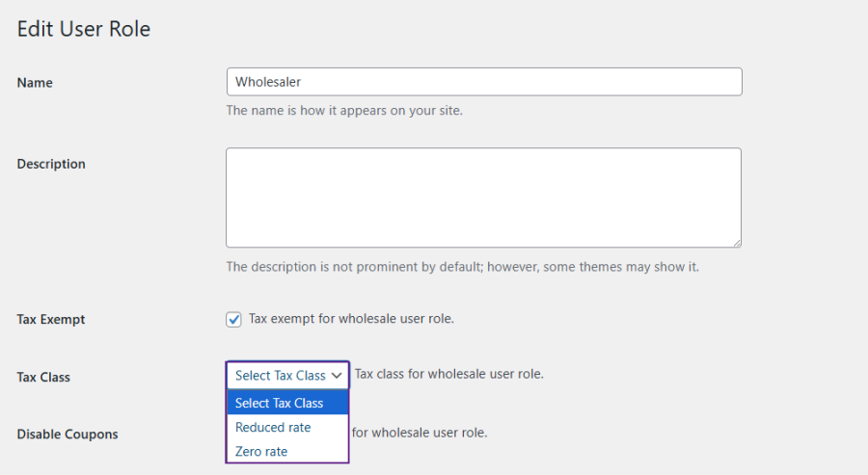868x475 pixels.
Task: Choose "Zero rate" from the tax class list
Action: pos(261,451)
